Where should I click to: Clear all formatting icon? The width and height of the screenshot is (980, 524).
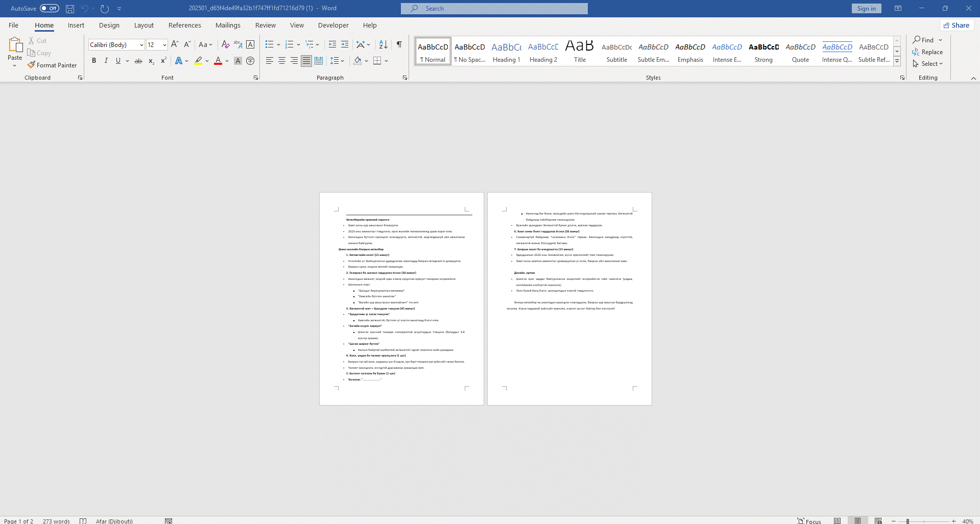[225, 45]
